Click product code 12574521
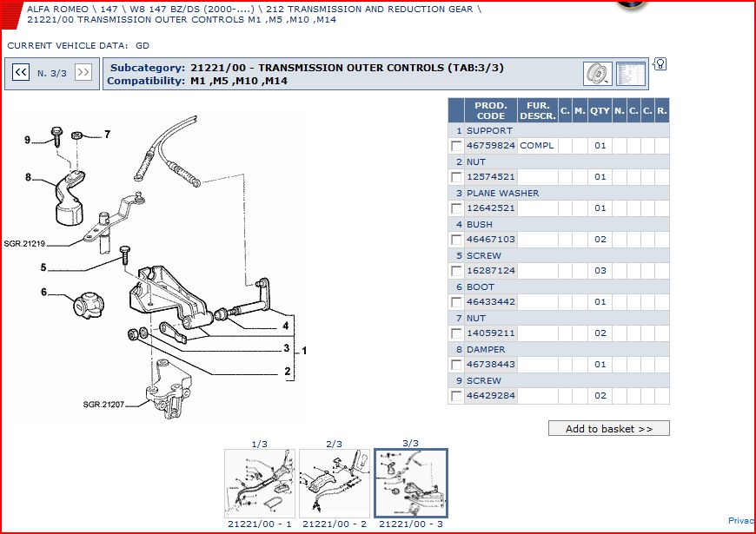The height and width of the screenshot is (534, 756). pyautogui.click(x=491, y=177)
